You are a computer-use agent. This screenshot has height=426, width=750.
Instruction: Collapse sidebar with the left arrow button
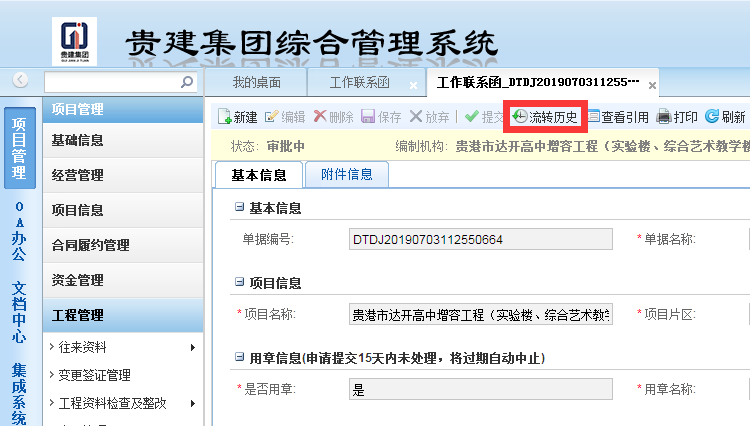click(x=20, y=81)
